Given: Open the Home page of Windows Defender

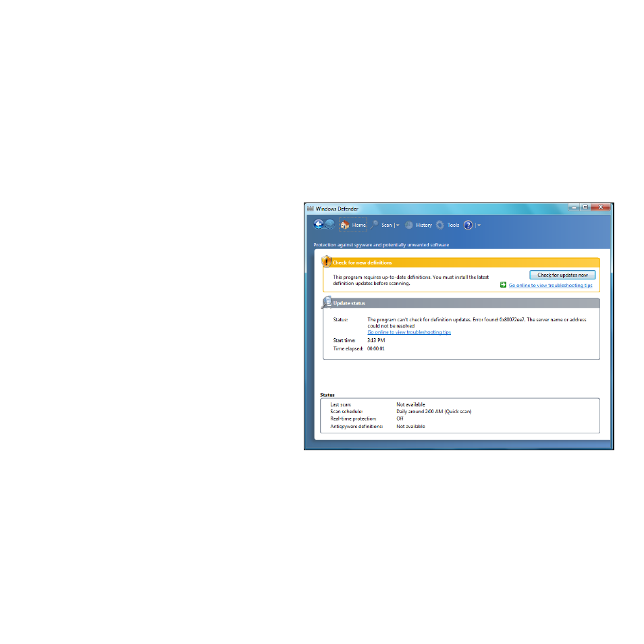Looking at the screenshot, I should (353, 225).
